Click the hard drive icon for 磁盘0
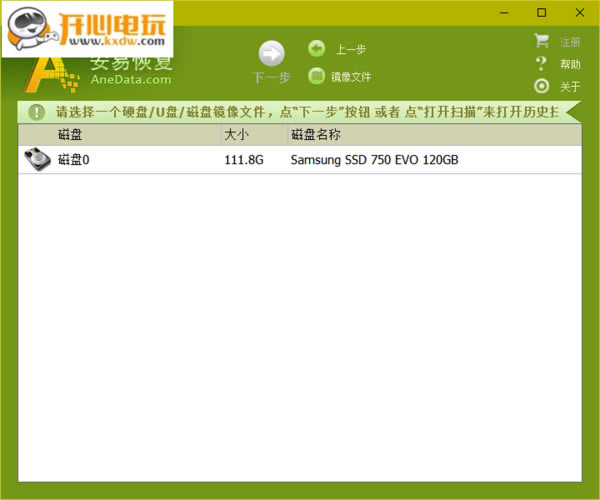 [x=37, y=159]
